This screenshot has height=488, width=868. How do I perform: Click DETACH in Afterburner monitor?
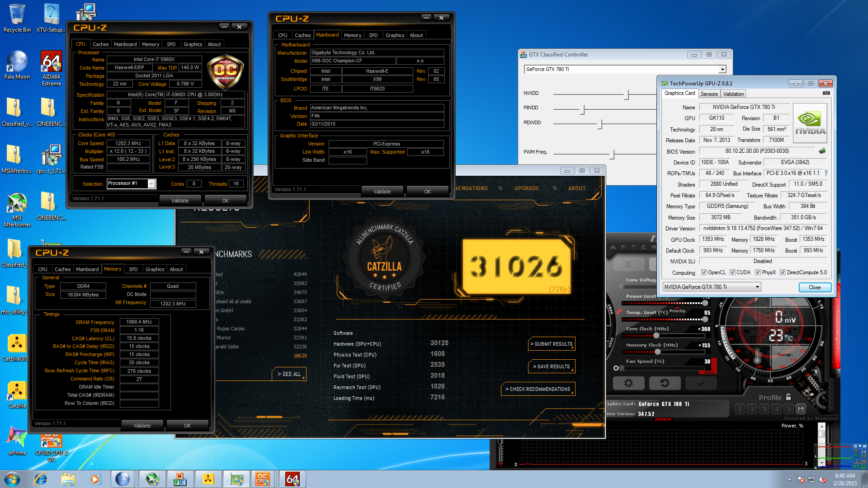(x=663, y=420)
